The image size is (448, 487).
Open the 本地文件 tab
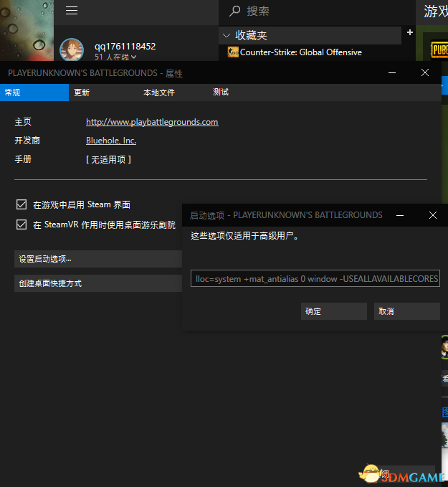pyautogui.click(x=158, y=93)
